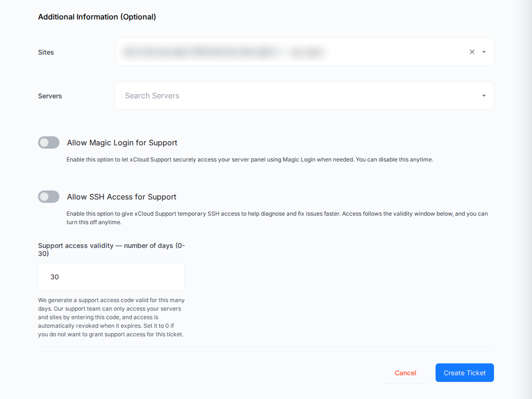The height and width of the screenshot is (399, 532).
Task: Click the support access code help text
Action: (111, 317)
